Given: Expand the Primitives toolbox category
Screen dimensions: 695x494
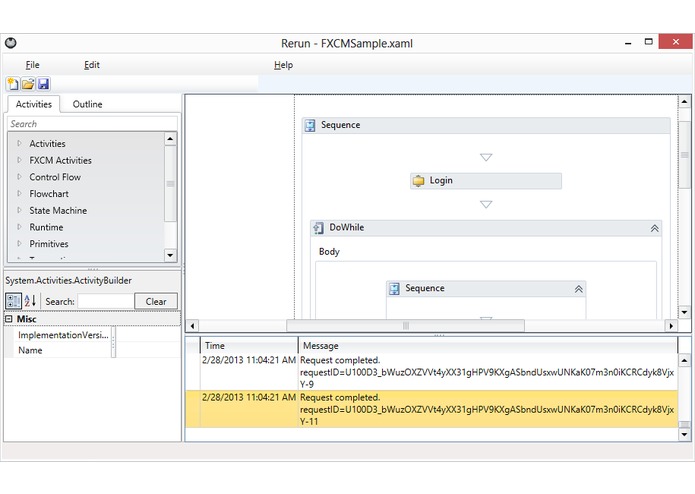Looking at the screenshot, I should pyautogui.click(x=19, y=243).
